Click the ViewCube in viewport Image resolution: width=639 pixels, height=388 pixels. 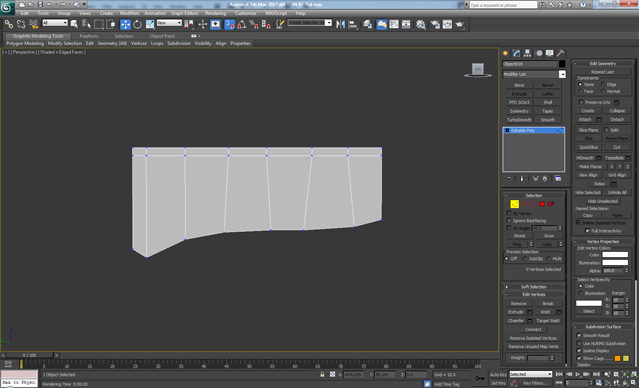point(478,70)
